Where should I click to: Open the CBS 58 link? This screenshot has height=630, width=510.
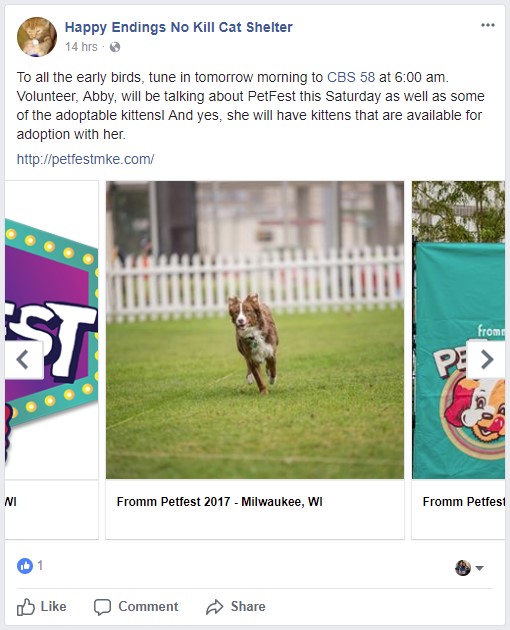click(351, 77)
